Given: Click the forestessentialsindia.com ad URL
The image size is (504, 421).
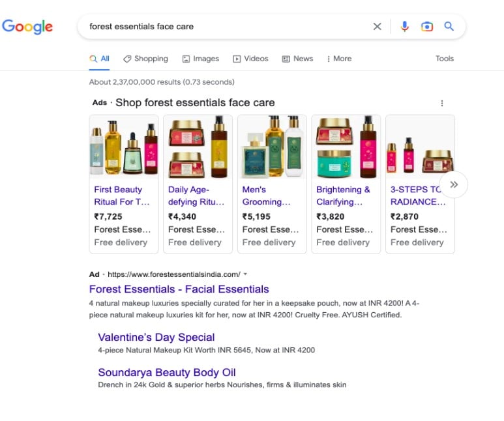Looking at the screenshot, I should pos(174,274).
